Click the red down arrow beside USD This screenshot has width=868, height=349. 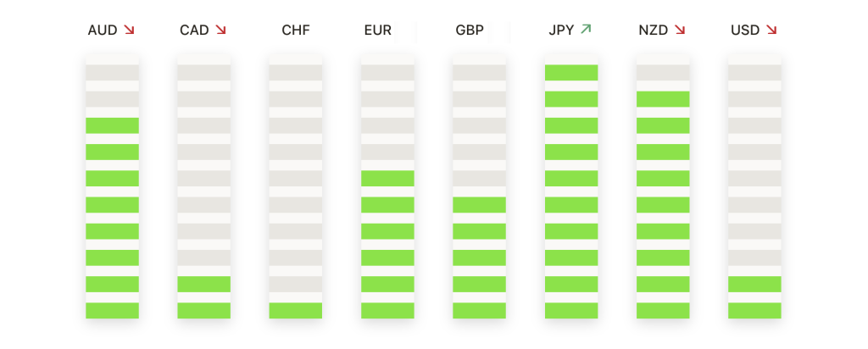click(771, 30)
